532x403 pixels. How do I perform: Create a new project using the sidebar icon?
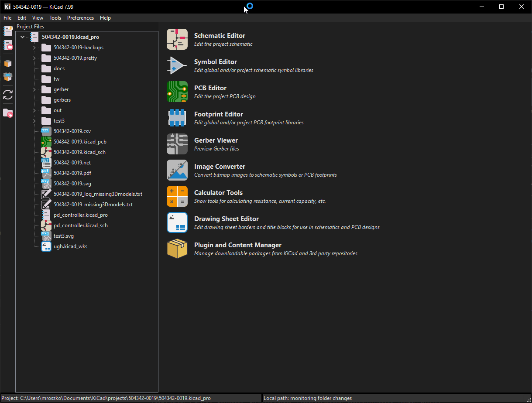7,31
